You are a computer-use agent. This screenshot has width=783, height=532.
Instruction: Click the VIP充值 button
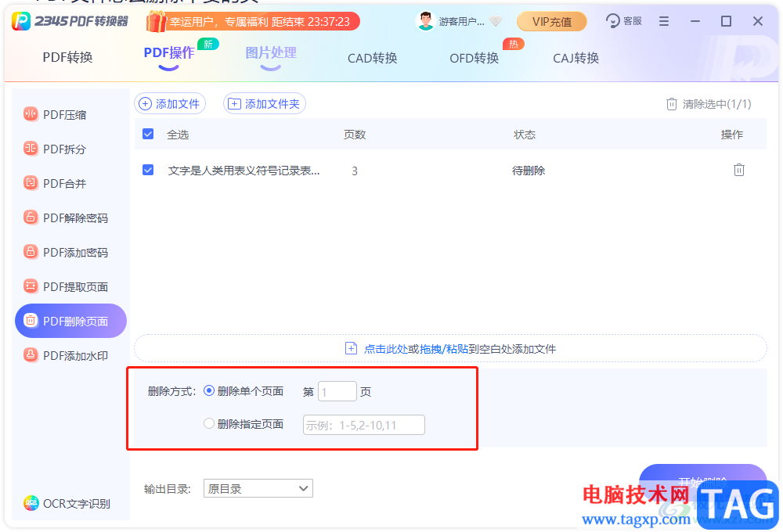tap(552, 21)
